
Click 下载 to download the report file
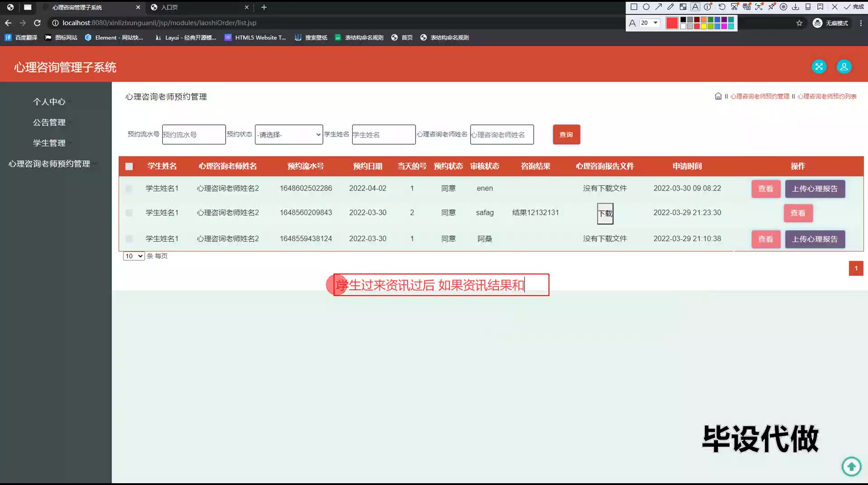click(x=605, y=214)
